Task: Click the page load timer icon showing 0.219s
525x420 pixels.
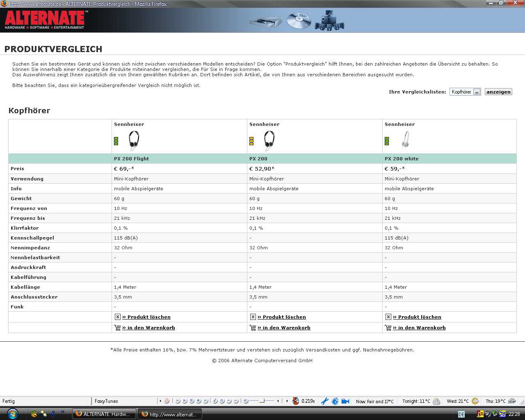Action: tap(296, 401)
